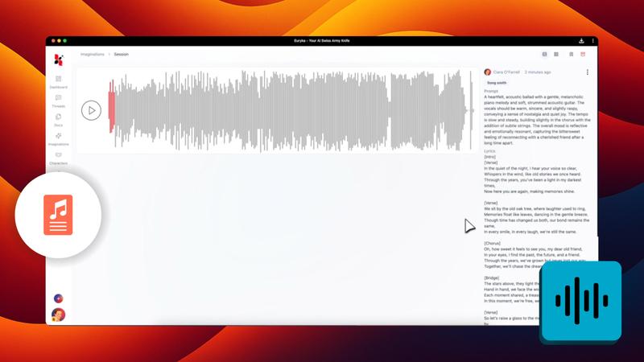Click the "[Bridge]" lyrics marker
Screen dimensions: 644x362
pos(492,278)
